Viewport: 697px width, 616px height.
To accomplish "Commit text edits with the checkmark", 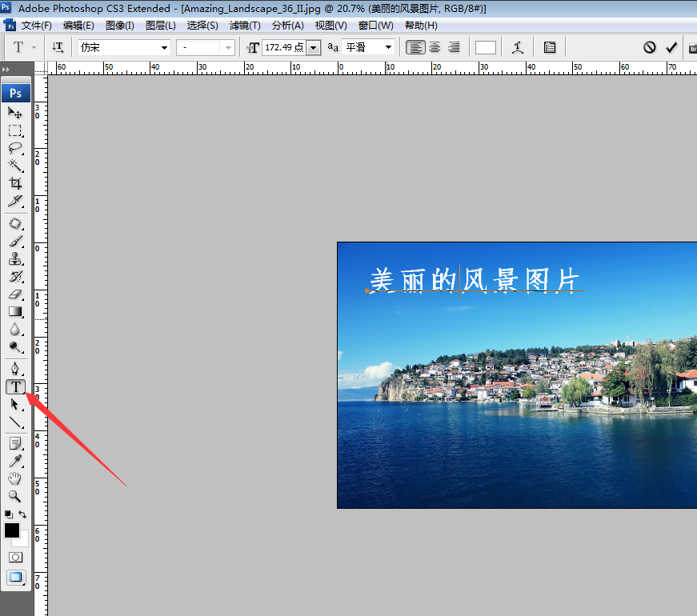I will pos(671,47).
